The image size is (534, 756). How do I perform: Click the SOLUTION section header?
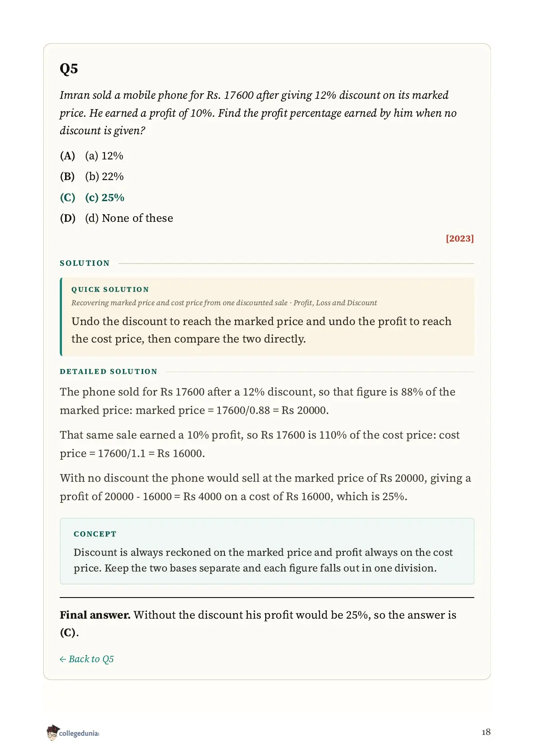[x=85, y=263]
